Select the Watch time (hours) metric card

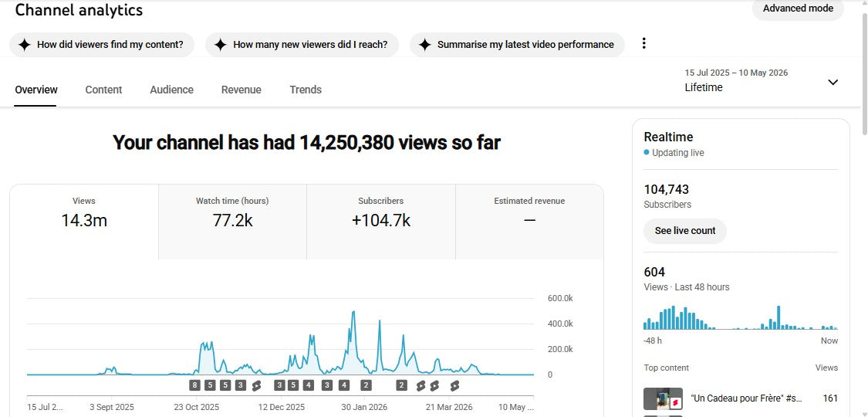tap(232, 222)
